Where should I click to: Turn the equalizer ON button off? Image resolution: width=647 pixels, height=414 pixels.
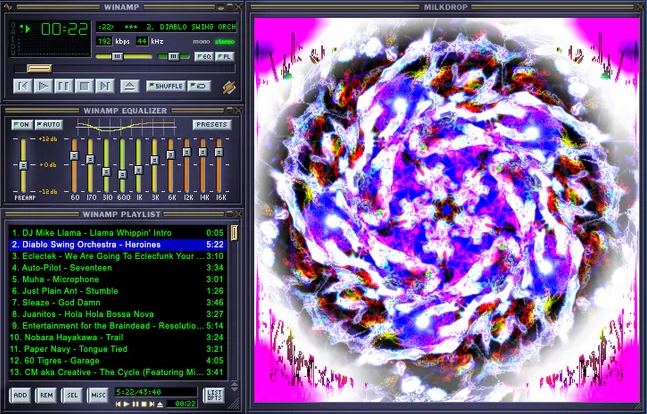click(x=22, y=125)
